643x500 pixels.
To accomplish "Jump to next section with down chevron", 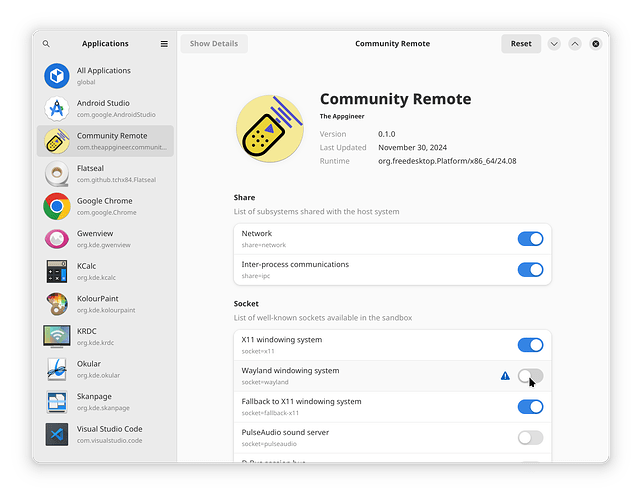I will click(554, 43).
